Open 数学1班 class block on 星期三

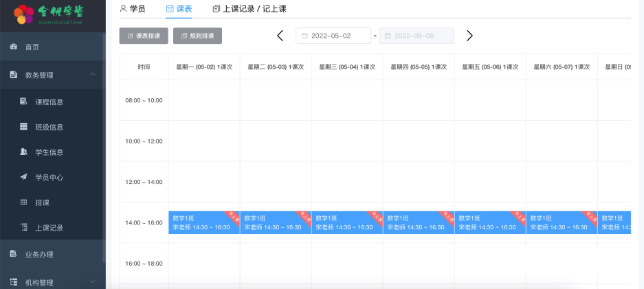tap(346, 222)
